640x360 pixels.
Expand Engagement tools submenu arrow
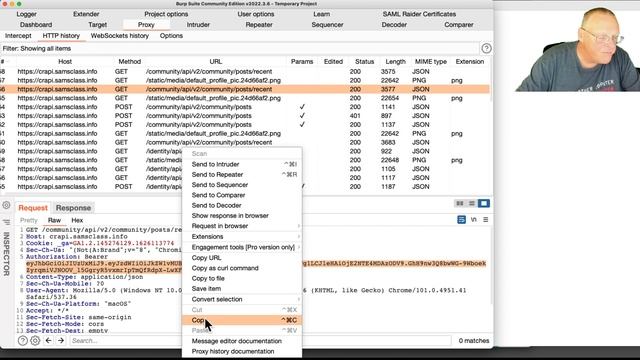pos(299,247)
